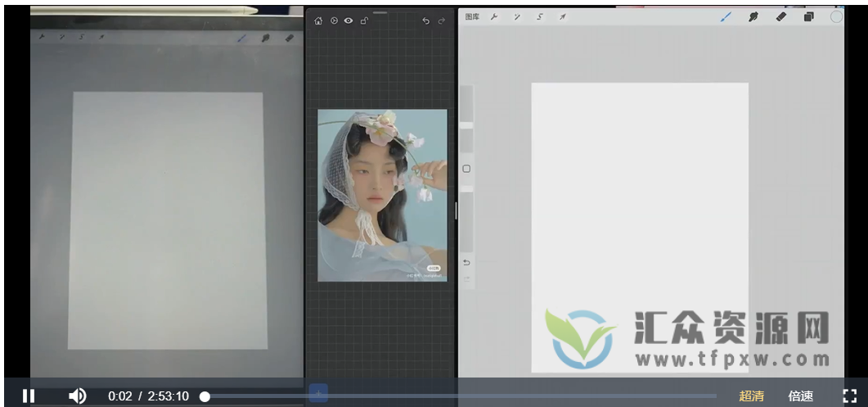Select the Eraser tool in the right panel
868x407 pixels.
pyautogui.click(x=781, y=17)
